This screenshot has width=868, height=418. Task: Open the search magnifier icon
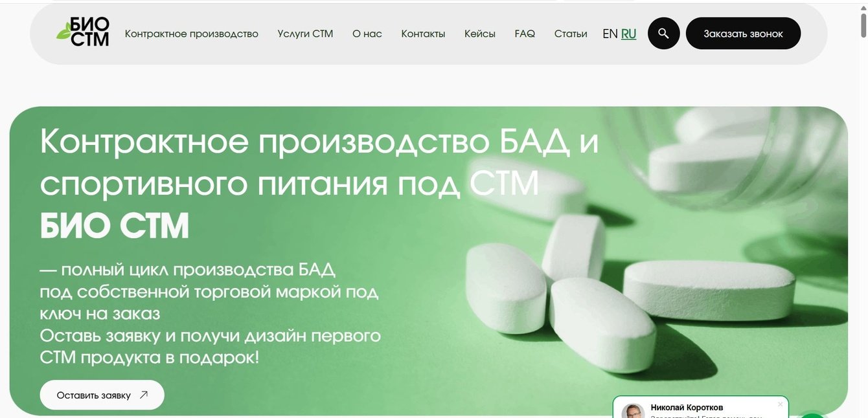(663, 33)
